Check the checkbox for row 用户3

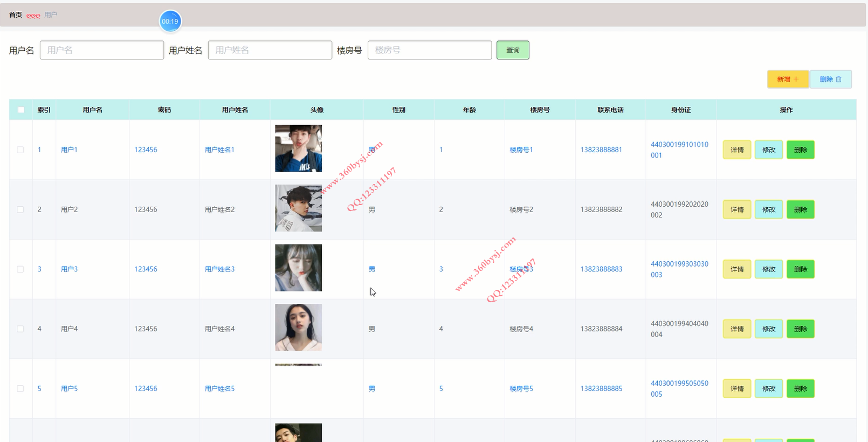20,269
